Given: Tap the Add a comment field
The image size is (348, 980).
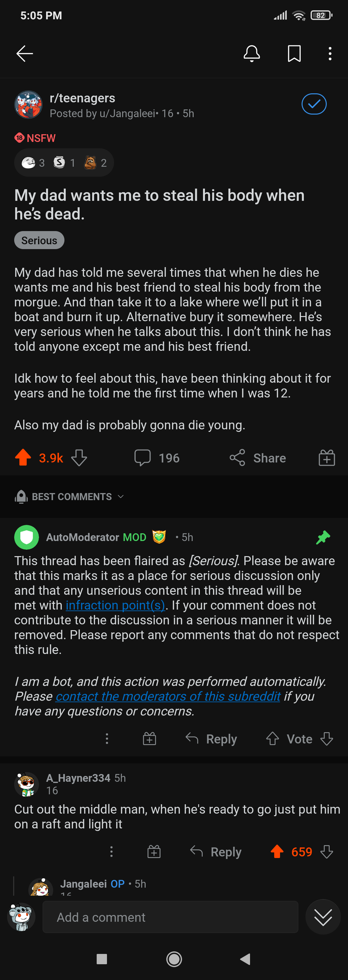Looking at the screenshot, I should [x=170, y=917].
